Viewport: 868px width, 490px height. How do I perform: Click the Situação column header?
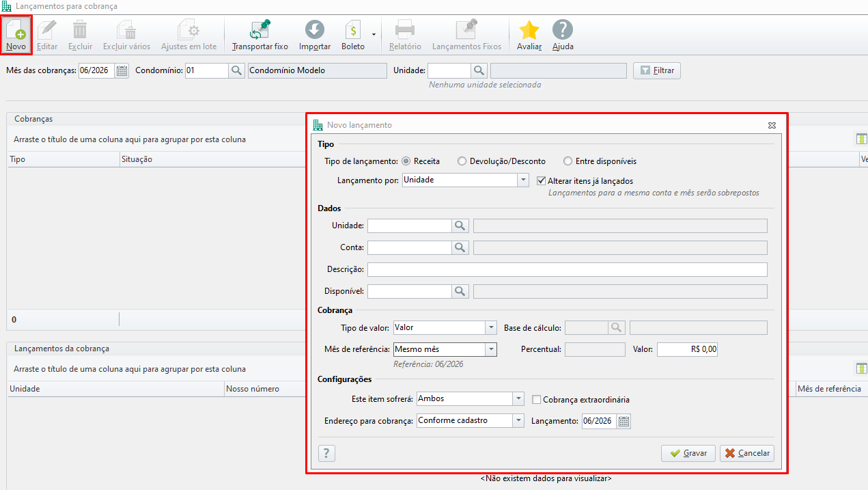(x=212, y=159)
